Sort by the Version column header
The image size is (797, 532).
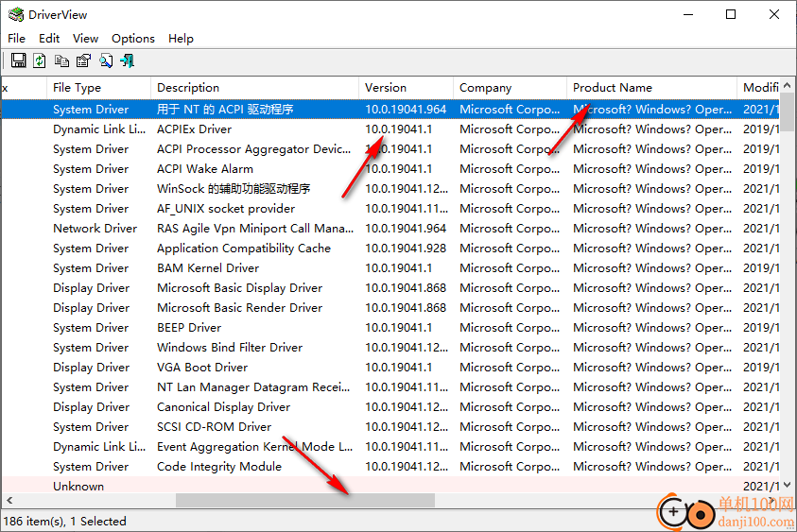click(x=406, y=88)
